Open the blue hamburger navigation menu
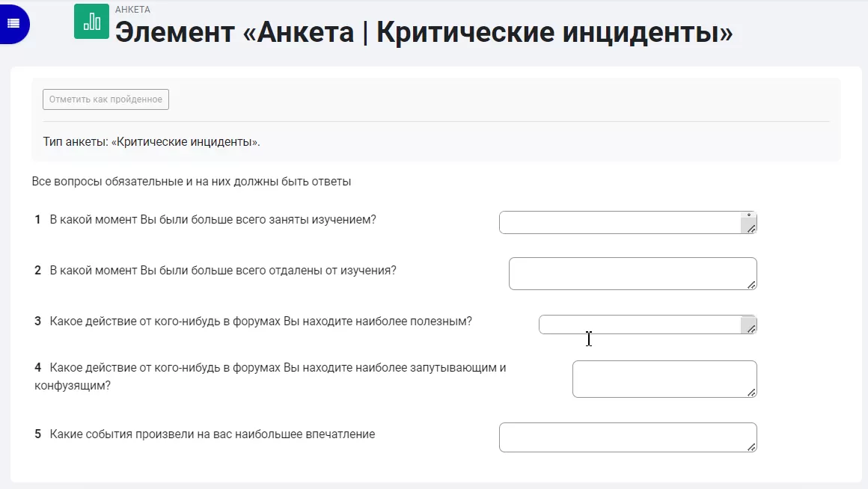Viewport: 868px width, 489px height. coord(13,24)
